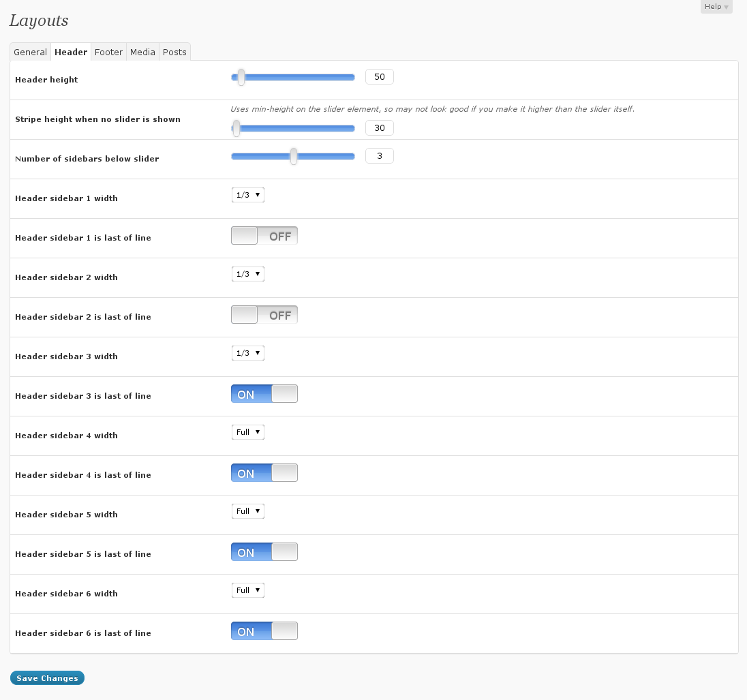Disable Header sidebar 3 last of line

tap(264, 394)
